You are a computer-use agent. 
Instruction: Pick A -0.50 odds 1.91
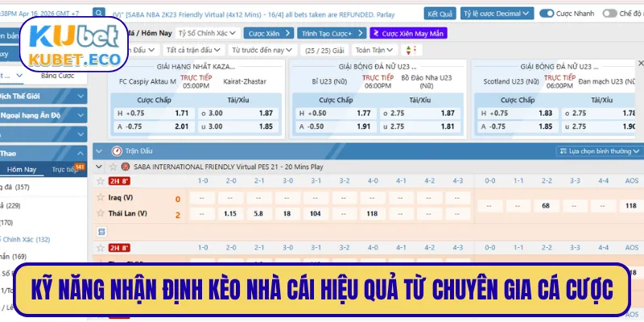tap(336, 126)
